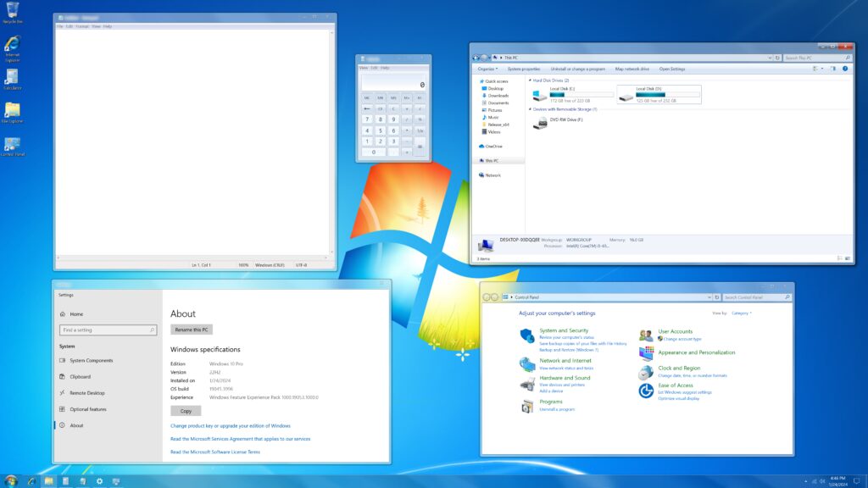The image size is (868, 488).
Task: Click the Search Control Panel field
Action: (x=756, y=297)
